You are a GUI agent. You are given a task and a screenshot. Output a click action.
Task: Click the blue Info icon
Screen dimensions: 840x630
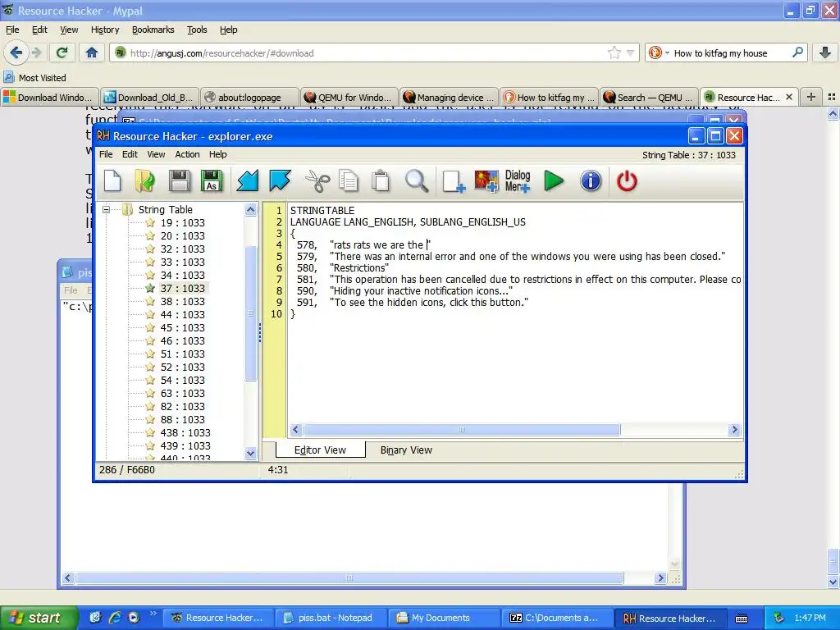pos(591,181)
